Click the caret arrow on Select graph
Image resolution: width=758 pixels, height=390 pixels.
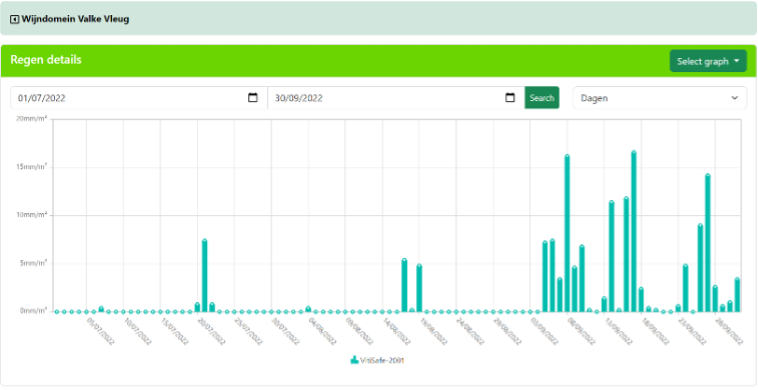pyautogui.click(x=736, y=61)
